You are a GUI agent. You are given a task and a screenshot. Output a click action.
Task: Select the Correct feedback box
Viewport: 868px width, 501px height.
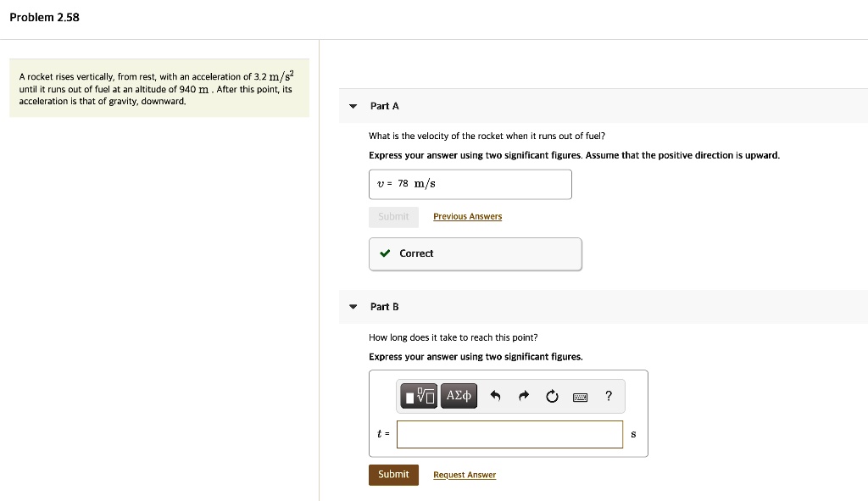(475, 253)
